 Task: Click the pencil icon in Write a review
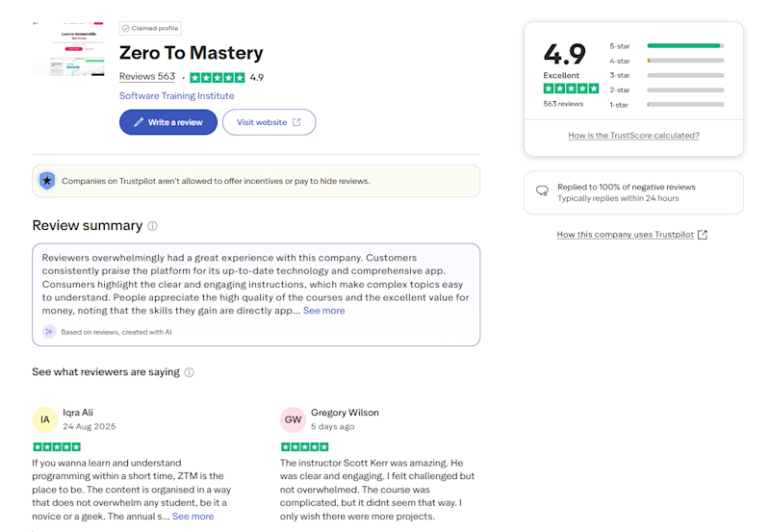pyautogui.click(x=139, y=122)
